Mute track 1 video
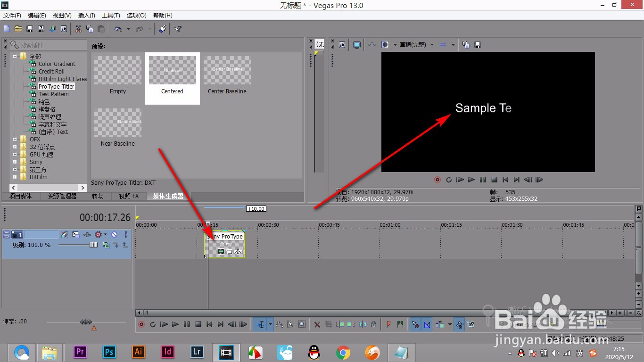Viewport: 644px width, 362px height. pos(114,234)
